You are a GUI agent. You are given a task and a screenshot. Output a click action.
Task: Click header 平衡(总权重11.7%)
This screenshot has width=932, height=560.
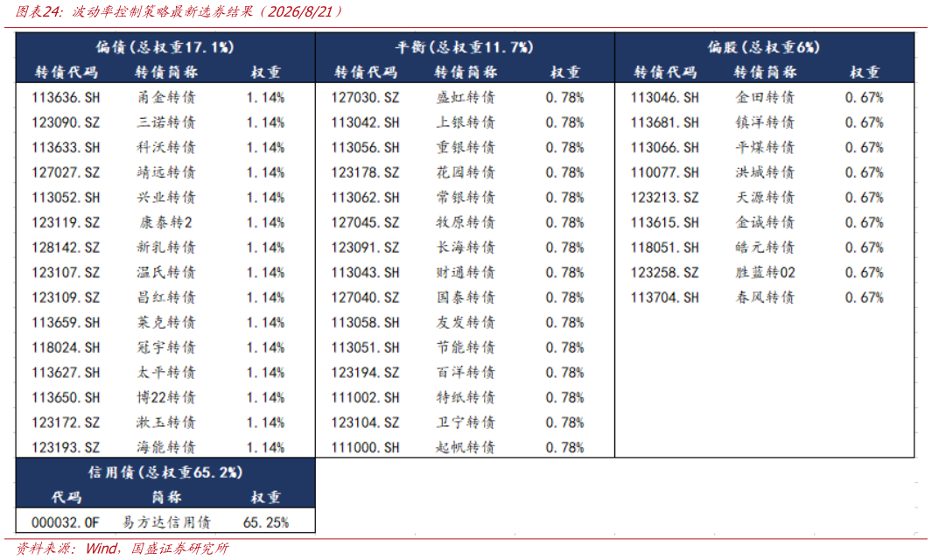465,47
